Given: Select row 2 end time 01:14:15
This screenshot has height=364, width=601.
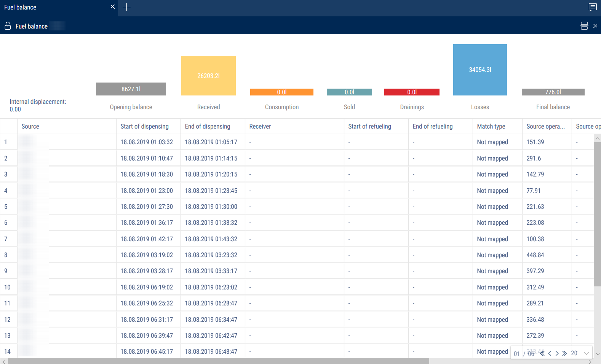Looking at the screenshot, I should coord(211,158).
